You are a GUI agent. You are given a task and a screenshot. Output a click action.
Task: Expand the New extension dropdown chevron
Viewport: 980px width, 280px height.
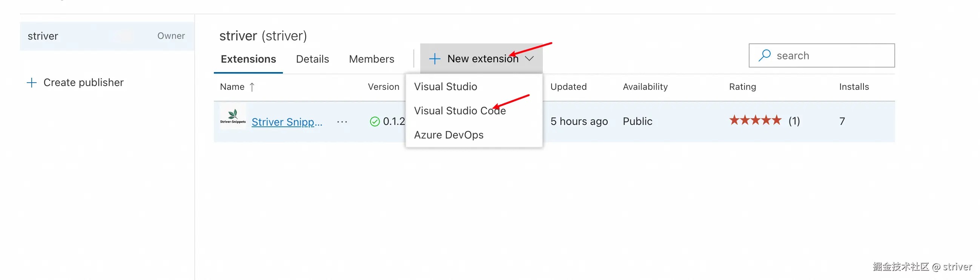529,58
